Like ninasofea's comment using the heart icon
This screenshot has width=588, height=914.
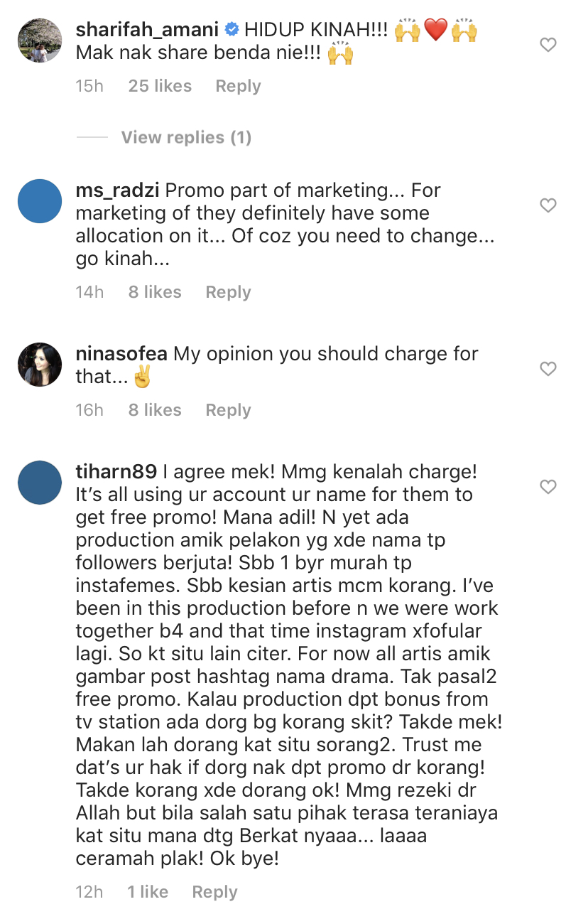[548, 370]
